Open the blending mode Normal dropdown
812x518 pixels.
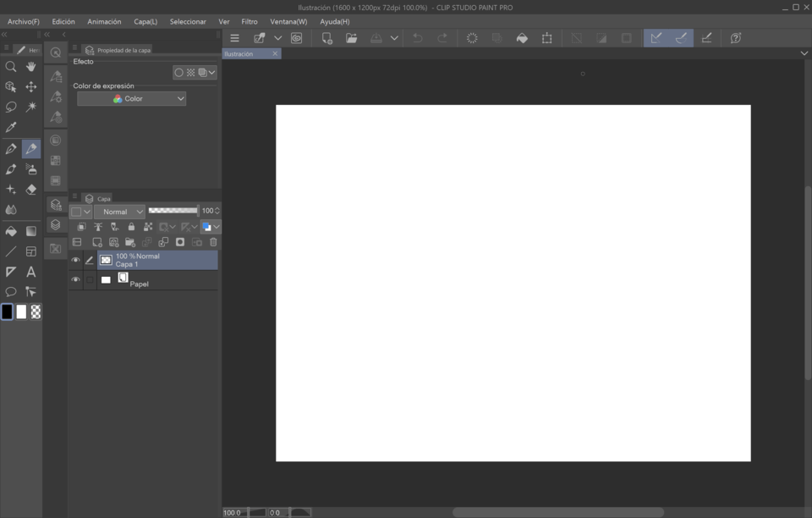pyautogui.click(x=118, y=211)
